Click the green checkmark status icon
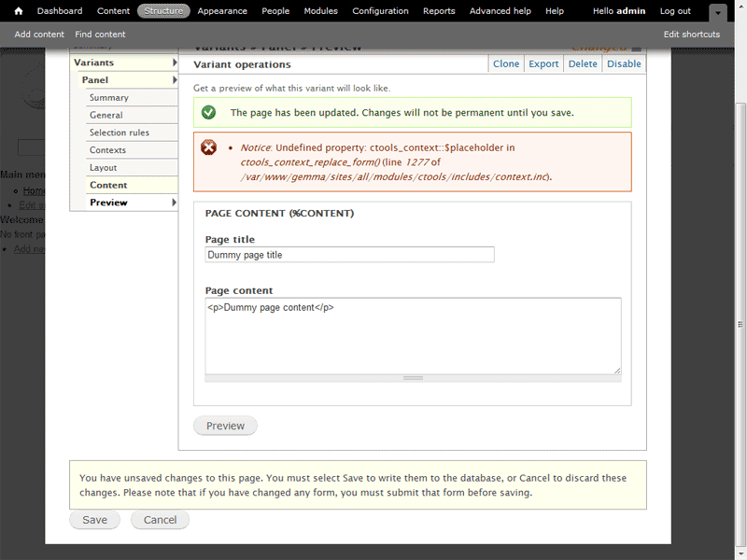The width and height of the screenshot is (747, 560). point(208,112)
